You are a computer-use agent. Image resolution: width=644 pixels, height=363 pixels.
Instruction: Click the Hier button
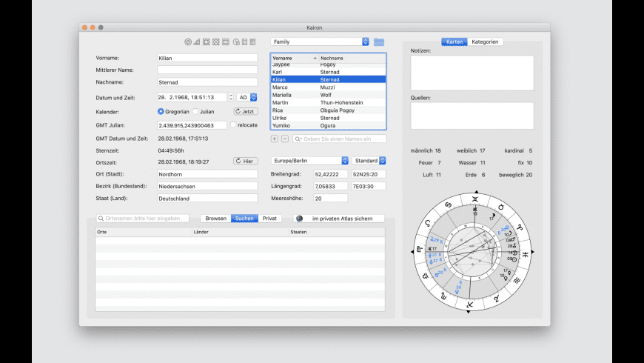point(246,161)
